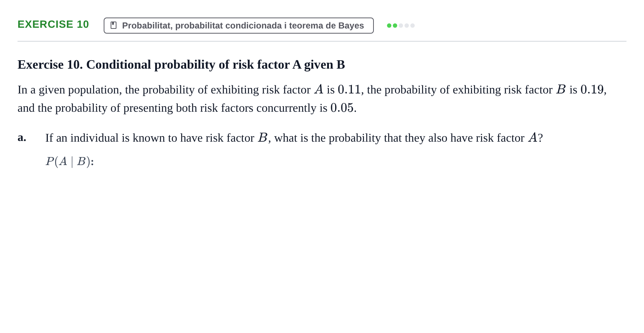644x333 pixels.
Task: Click the second green difficulty dot
Action: point(395,26)
